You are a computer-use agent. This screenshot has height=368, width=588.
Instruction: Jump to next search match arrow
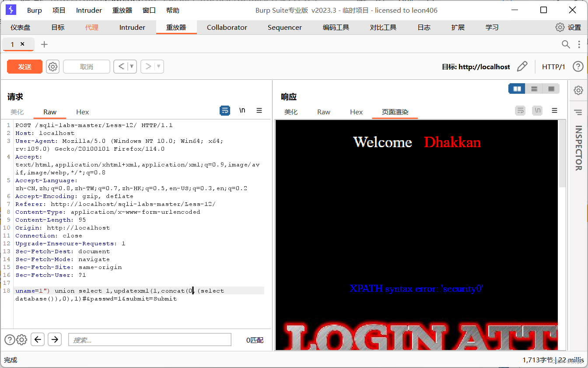(54, 339)
